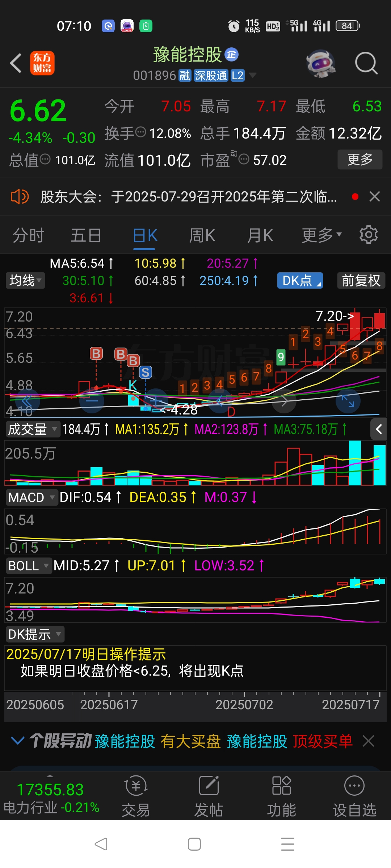
Task: Tap the green 9 marker on chart
Action: click(x=281, y=357)
